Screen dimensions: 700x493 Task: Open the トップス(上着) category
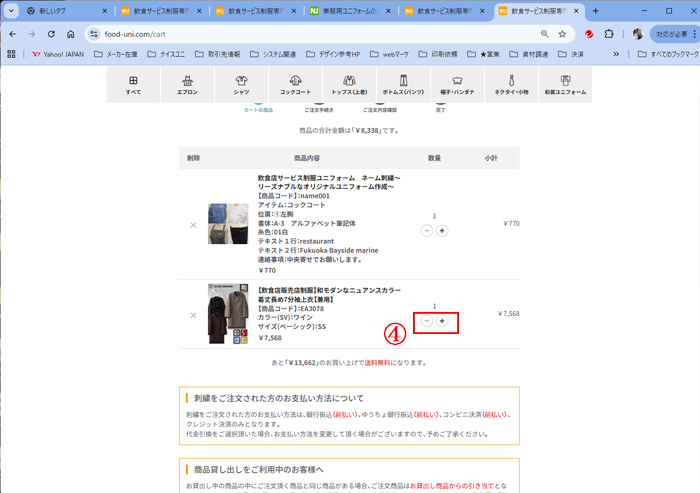point(349,85)
